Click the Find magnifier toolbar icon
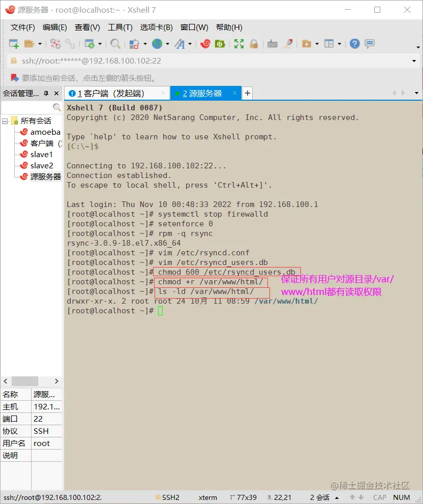The height and width of the screenshot is (504, 423). tap(115, 43)
